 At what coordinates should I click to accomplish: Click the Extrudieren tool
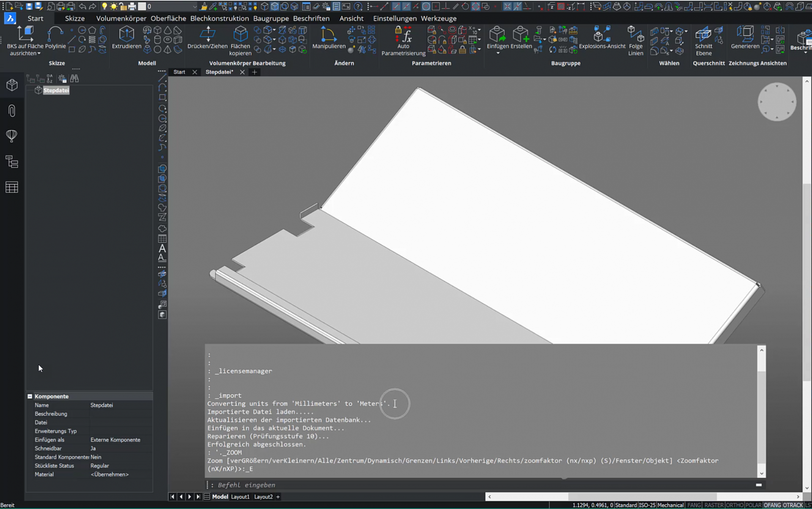click(126, 38)
